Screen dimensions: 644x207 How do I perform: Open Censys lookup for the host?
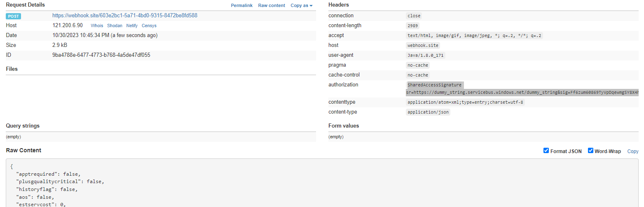149,26
